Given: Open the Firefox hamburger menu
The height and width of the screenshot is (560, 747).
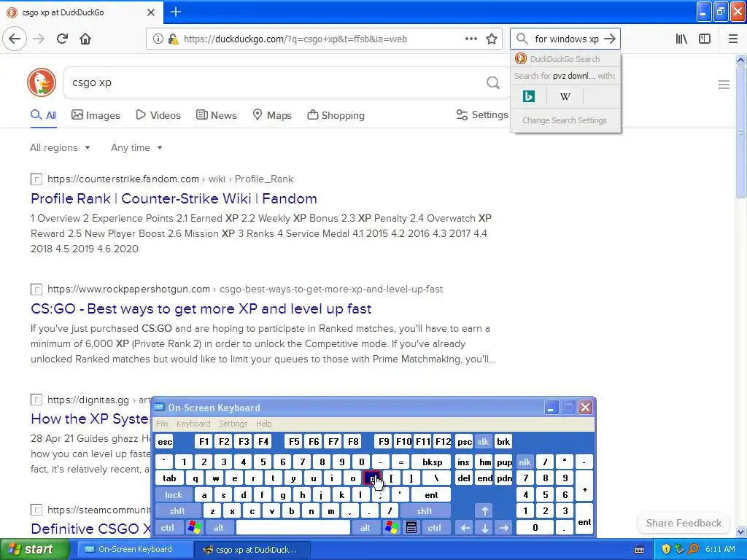Looking at the screenshot, I should 733,39.
